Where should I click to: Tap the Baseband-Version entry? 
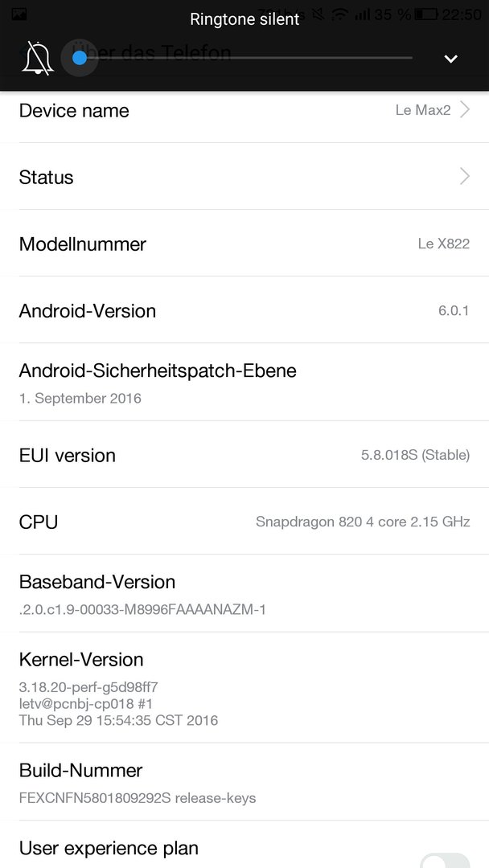click(244, 593)
